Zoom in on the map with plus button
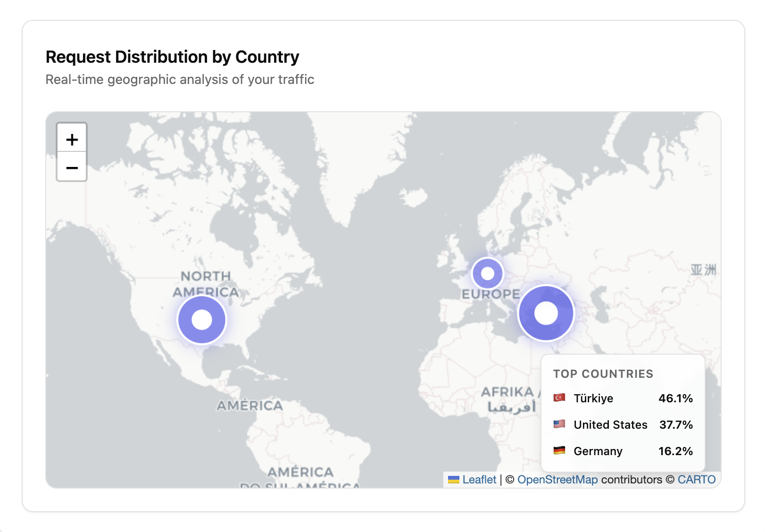The width and height of the screenshot is (765, 532). point(72,139)
